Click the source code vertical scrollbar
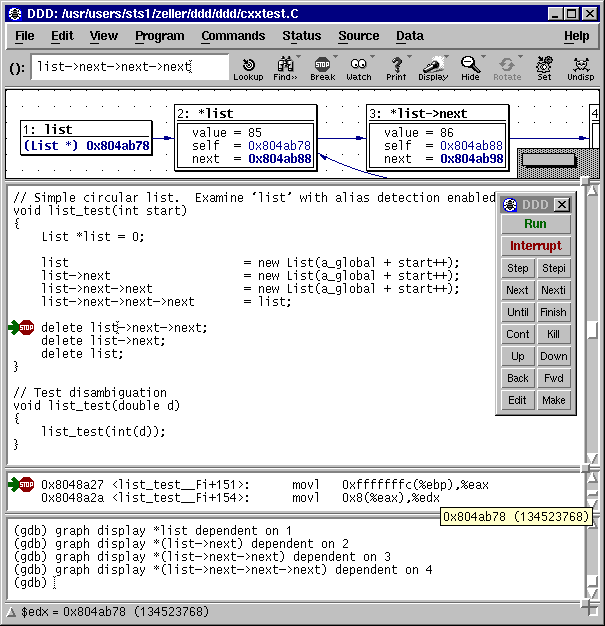 coord(593,330)
